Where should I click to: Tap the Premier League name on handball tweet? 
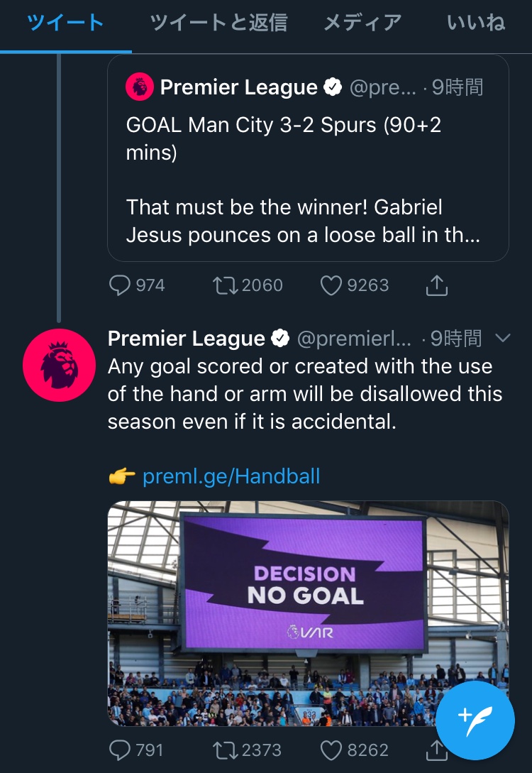coord(187,339)
